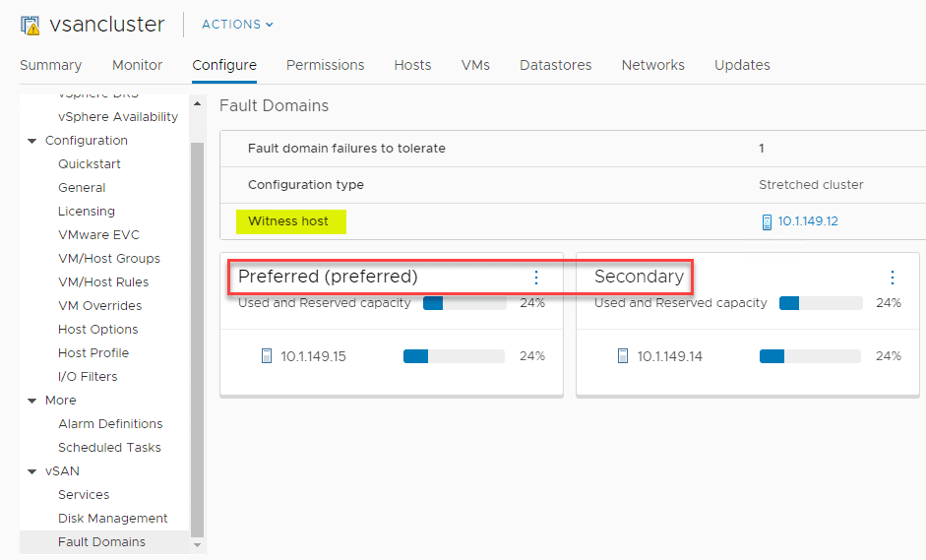
Task: Open the Datastores tab
Action: pos(555,65)
